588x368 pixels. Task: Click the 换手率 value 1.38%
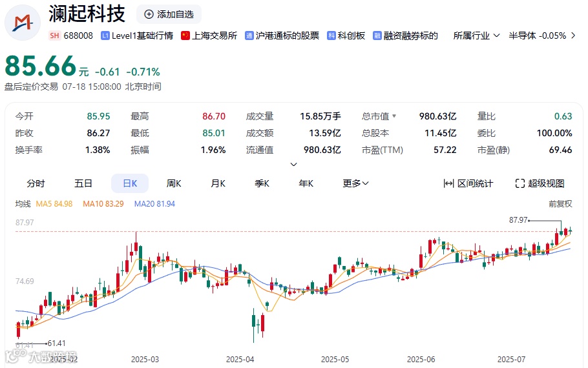click(98, 150)
